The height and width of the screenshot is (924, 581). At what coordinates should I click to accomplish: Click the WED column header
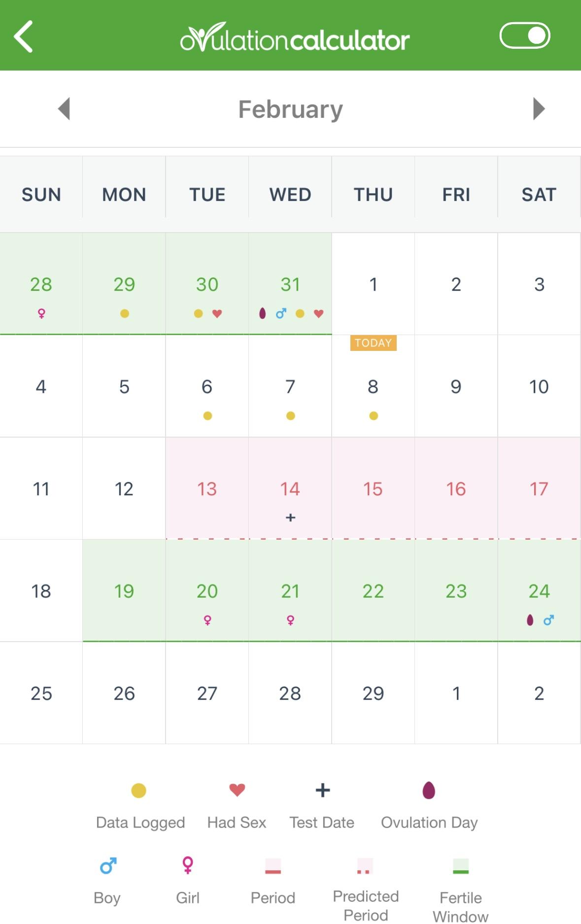pos(290,195)
